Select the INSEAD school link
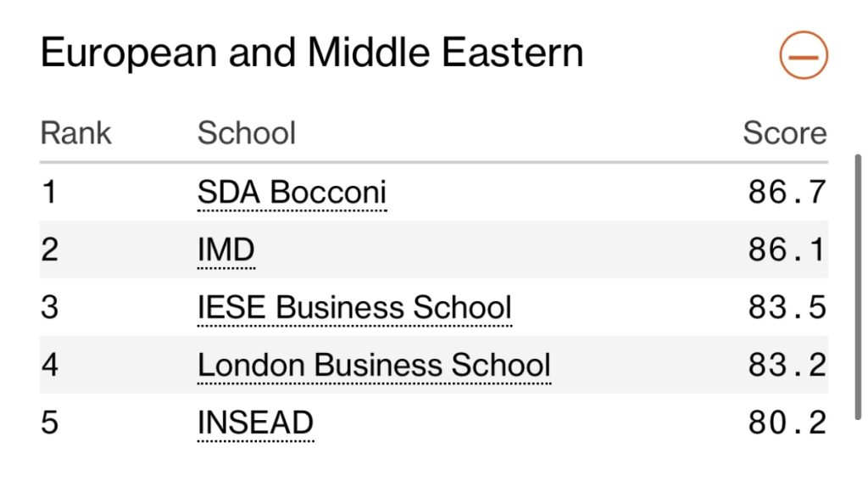Screen dimensions: 868x487 (255, 423)
